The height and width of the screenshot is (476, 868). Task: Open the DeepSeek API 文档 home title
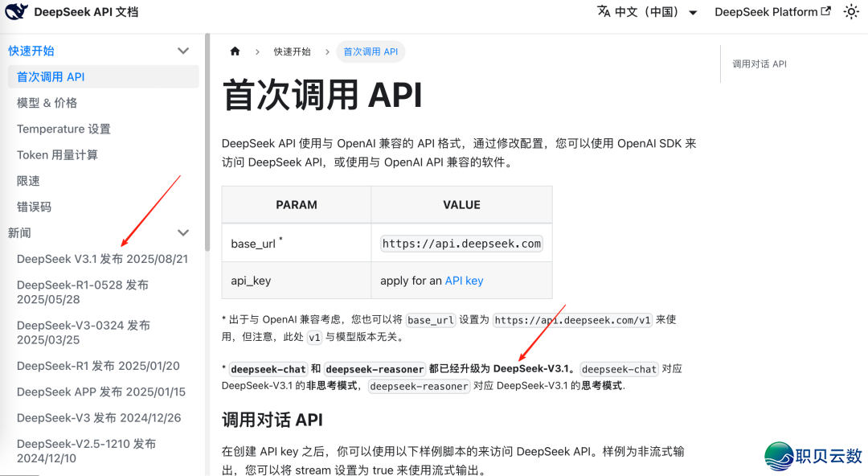coord(86,12)
